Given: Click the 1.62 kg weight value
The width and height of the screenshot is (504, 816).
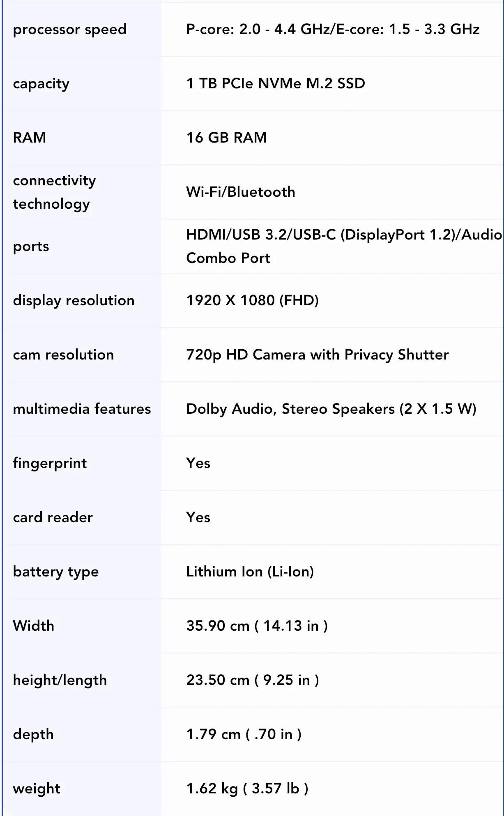Looking at the screenshot, I should 247,788.
